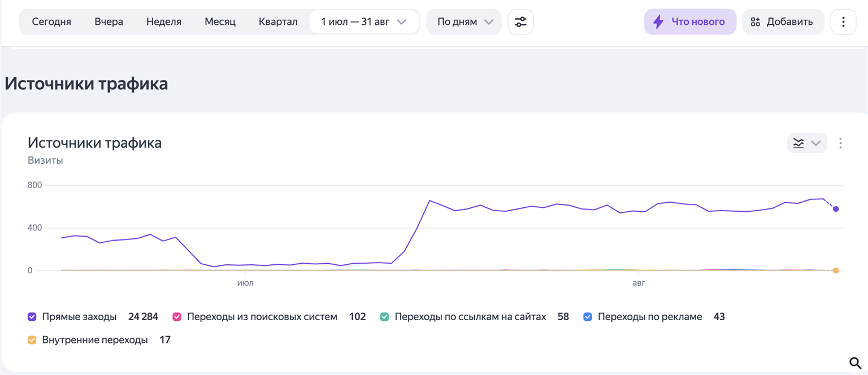This screenshot has height=375, width=868.
Task: Click the lightning bolt icon in Что нового
Action: click(658, 22)
